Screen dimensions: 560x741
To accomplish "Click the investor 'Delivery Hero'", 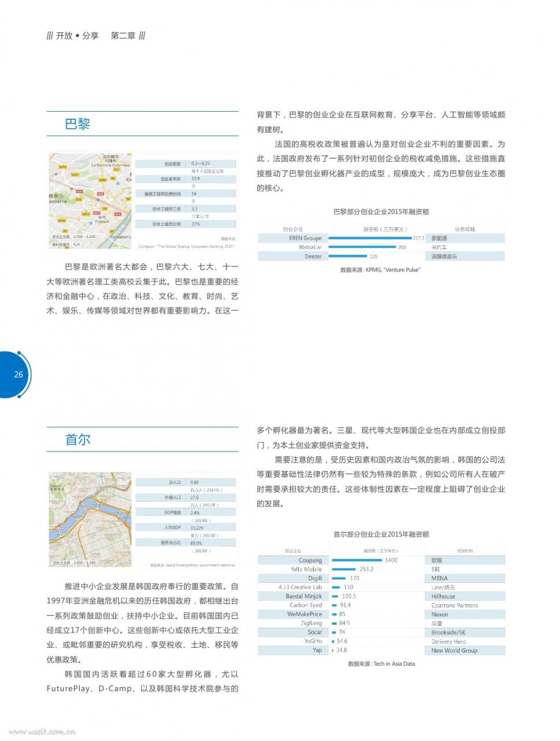I will click(x=448, y=641).
